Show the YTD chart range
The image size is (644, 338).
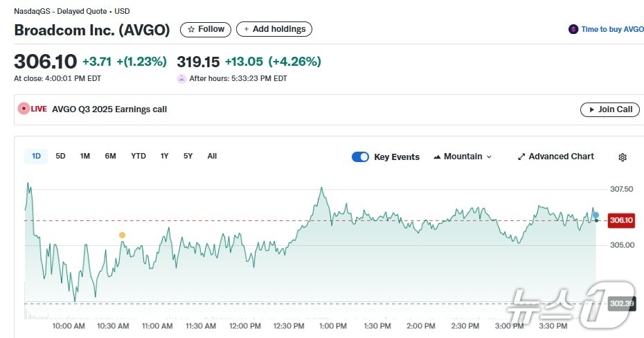click(x=138, y=156)
